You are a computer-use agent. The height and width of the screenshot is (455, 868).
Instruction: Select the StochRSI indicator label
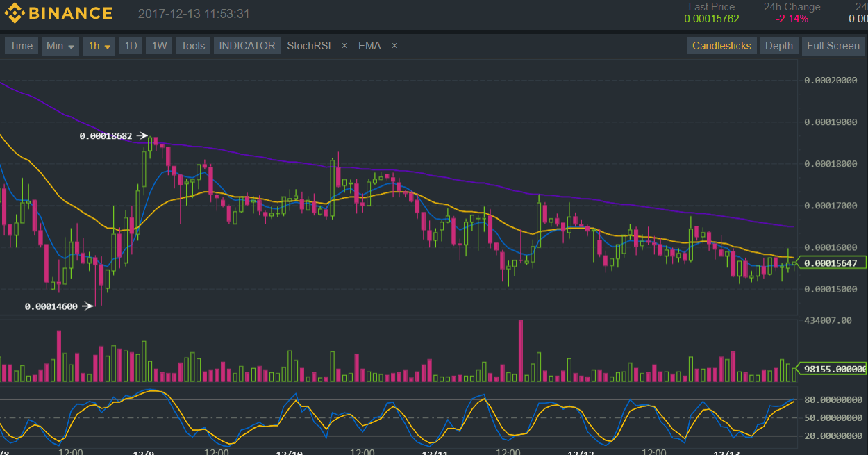click(x=309, y=46)
